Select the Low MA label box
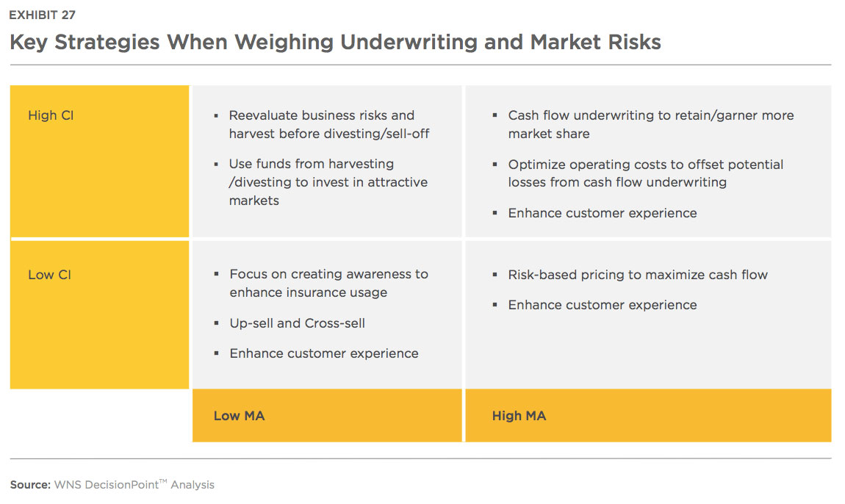 click(x=327, y=416)
